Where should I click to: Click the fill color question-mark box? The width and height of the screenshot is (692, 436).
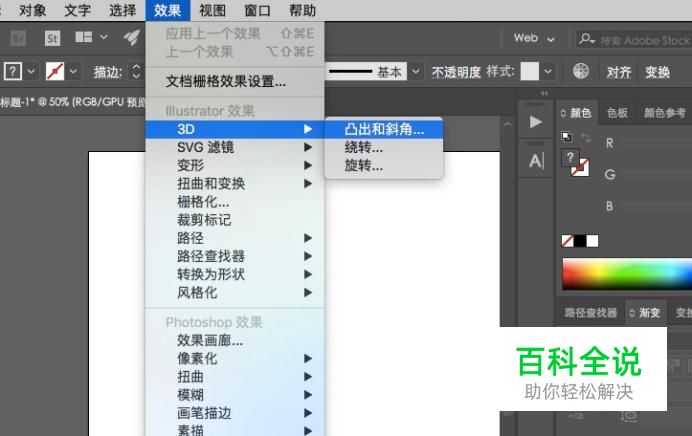pos(12,71)
